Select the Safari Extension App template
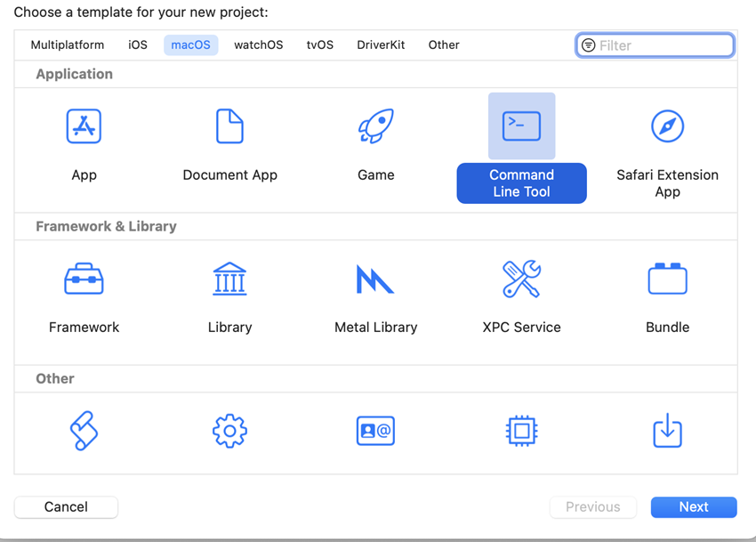Image resolution: width=756 pixels, height=542 pixels. click(x=667, y=125)
